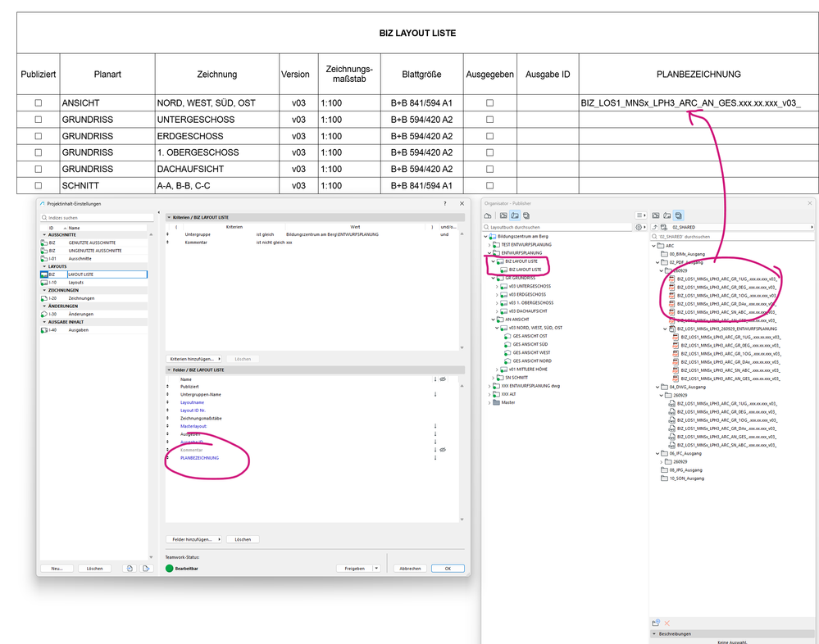Image resolution: width=819 pixels, height=644 pixels.
Task: Collapse the Felder / BIZ LAYOUT LISTE panel
Action: point(169,370)
